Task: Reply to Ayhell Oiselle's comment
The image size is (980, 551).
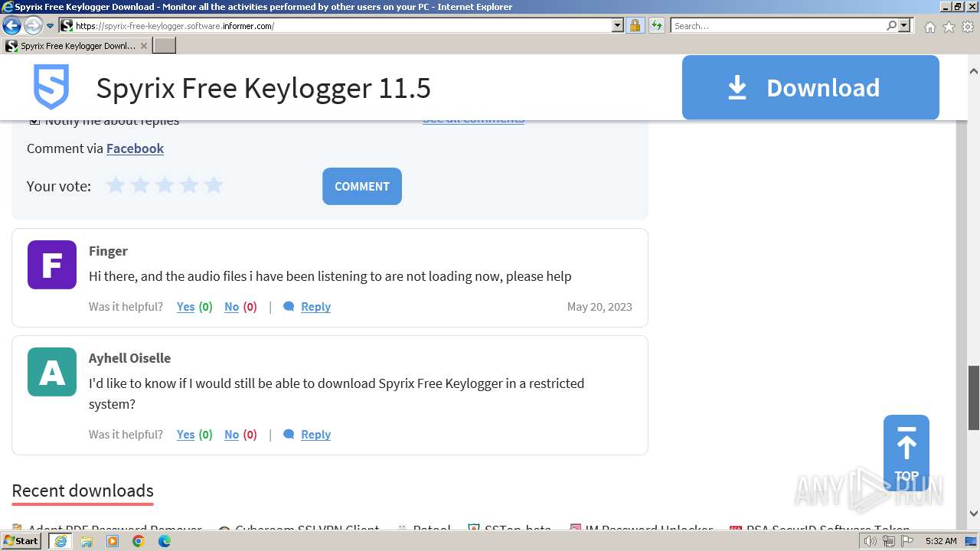Action: [315, 434]
